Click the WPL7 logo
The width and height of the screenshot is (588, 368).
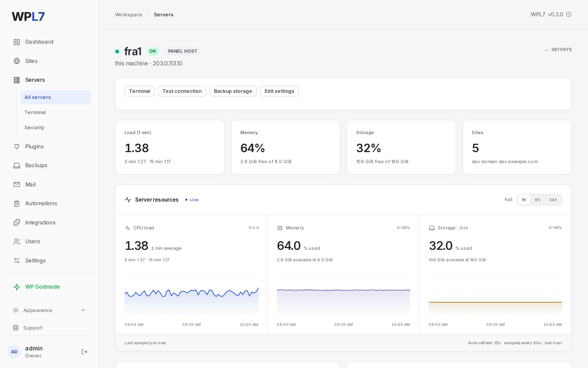click(x=28, y=17)
